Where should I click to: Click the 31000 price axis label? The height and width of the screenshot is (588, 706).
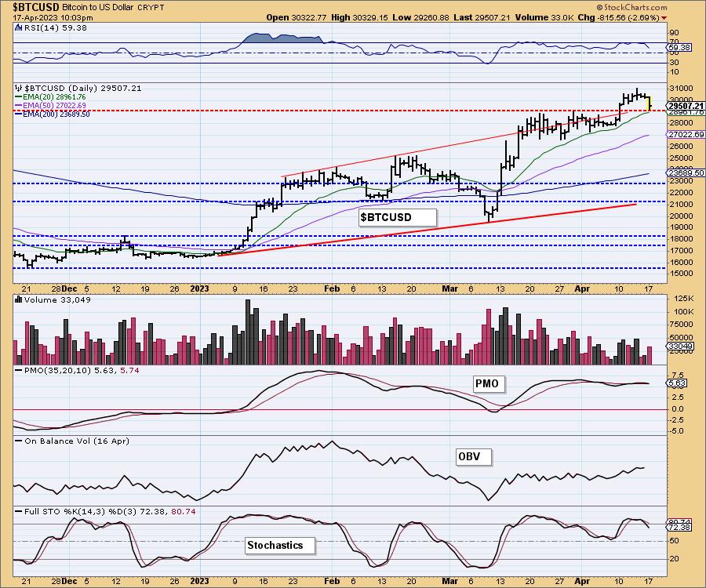pos(681,88)
